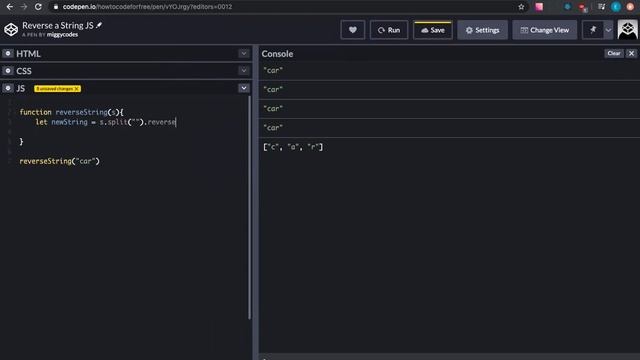Expand the HTML panel dropdown chevron
Screen dimensions: 640x360
click(244, 53)
